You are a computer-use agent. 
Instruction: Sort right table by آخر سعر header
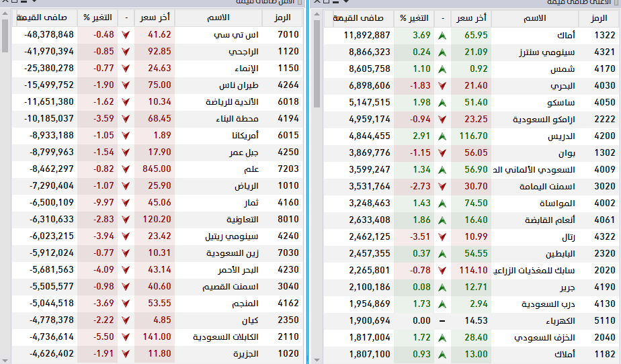(x=471, y=18)
